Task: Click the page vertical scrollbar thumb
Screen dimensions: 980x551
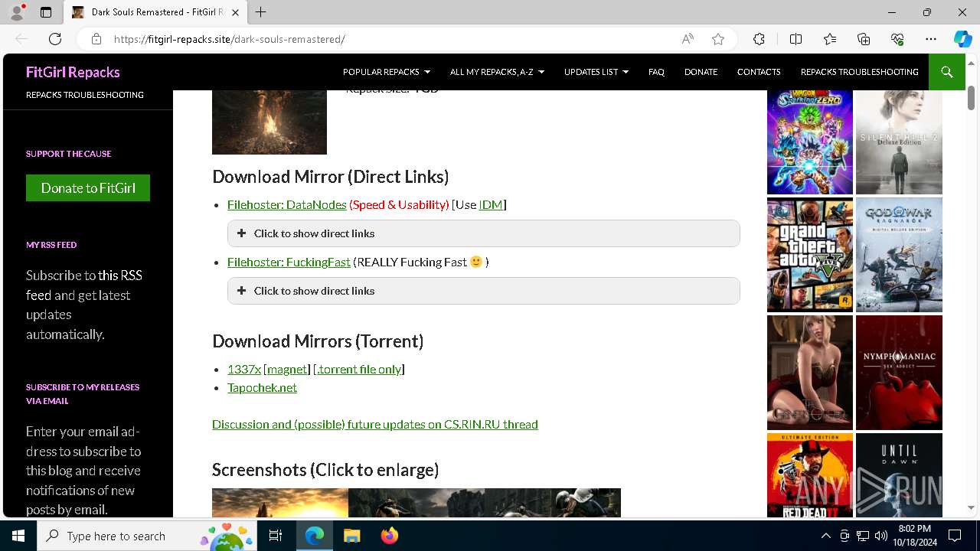Action: point(971,98)
